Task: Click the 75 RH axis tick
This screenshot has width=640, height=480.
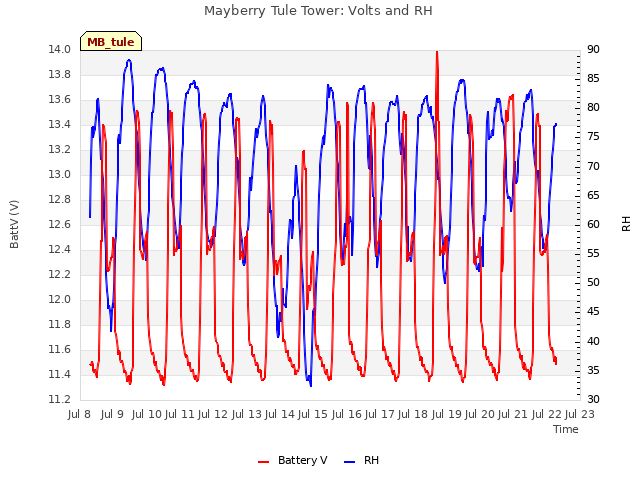Action: (593, 137)
